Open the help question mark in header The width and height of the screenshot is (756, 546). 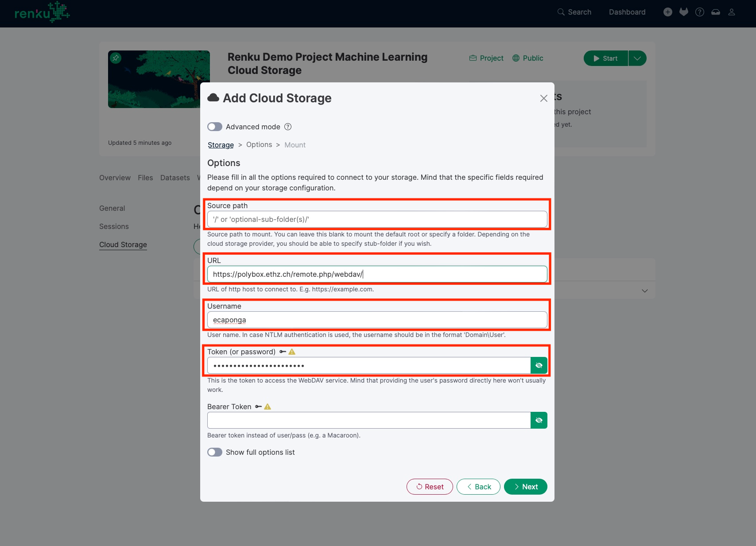700,12
